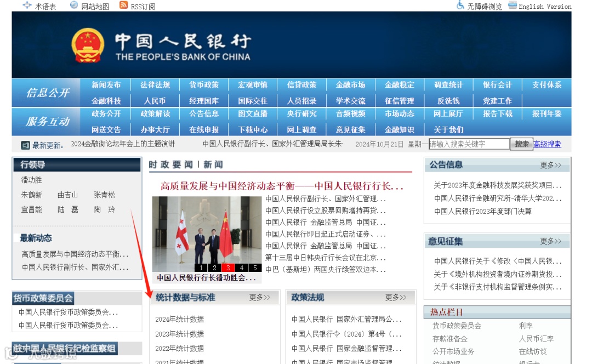Image resolution: width=592 pixels, height=364 pixels.
Task: Click the English Version icon
Action: pyautogui.click(x=513, y=5)
